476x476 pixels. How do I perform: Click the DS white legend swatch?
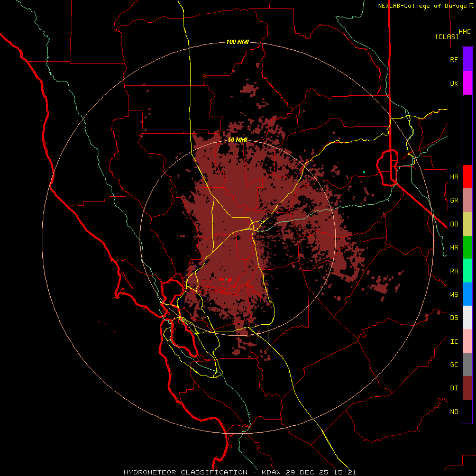point(467,317)
